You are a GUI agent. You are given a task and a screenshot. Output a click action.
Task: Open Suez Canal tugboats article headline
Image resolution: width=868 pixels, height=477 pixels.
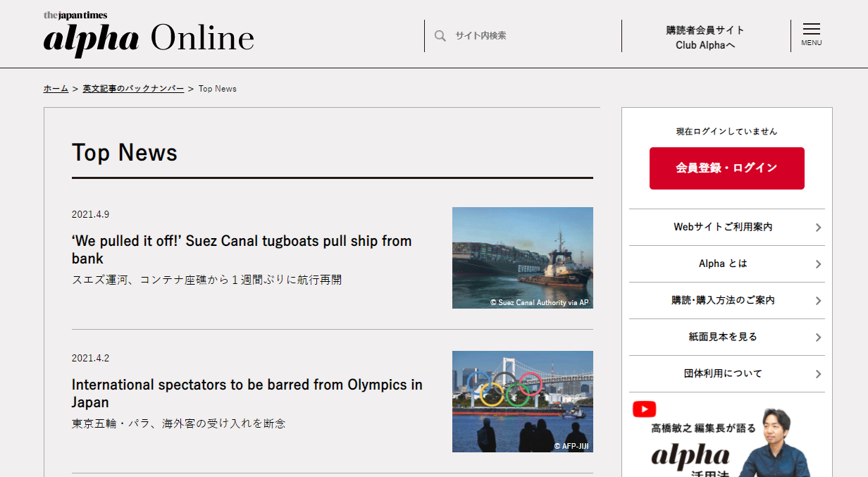[x=242, y=249]
